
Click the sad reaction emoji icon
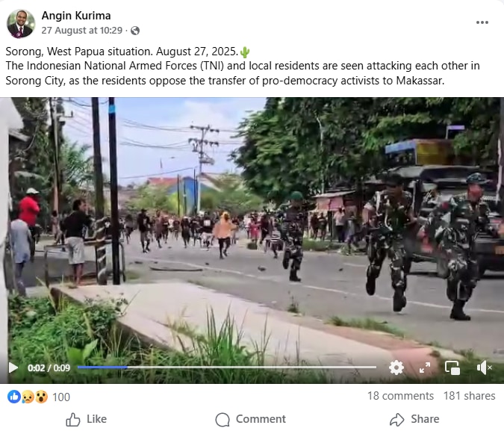tap(28, 397)
